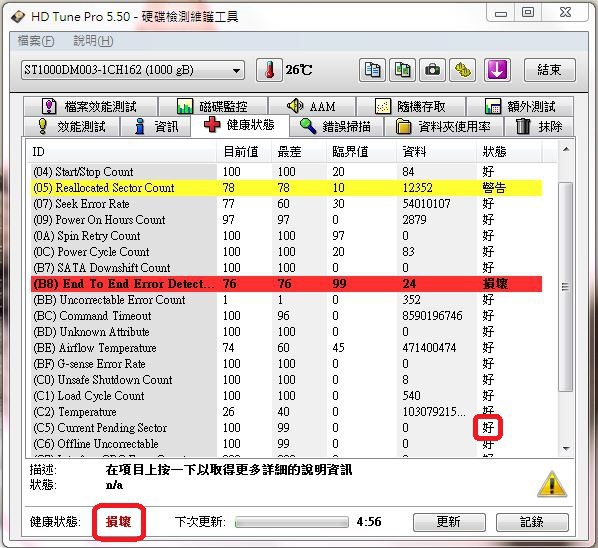Switch to the 抹除 tab
This screenshot has width=598, height=548.
click(x=539, y=126)
